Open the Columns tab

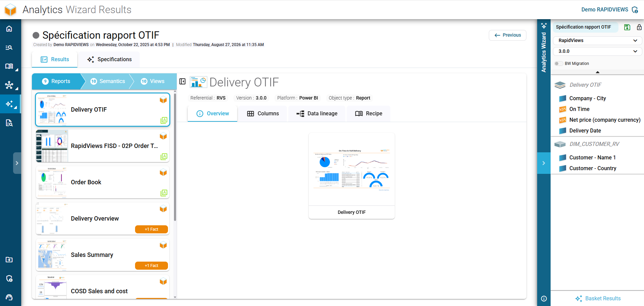263,114
